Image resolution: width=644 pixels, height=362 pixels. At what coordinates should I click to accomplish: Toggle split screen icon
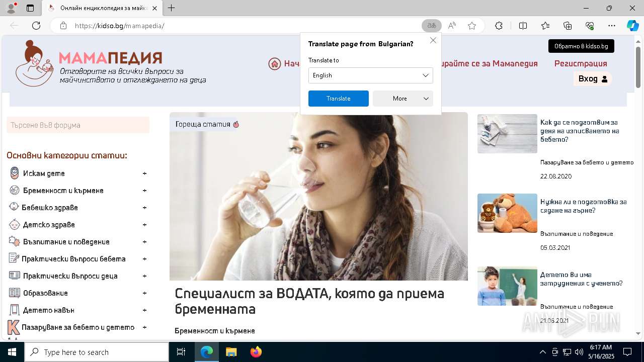[x=523, y=26]
